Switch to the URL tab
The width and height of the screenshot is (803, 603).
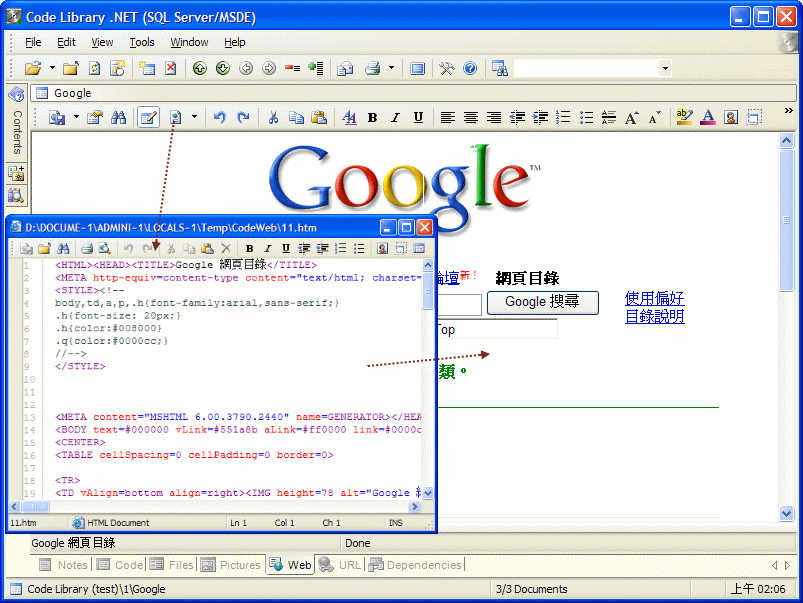340,565
